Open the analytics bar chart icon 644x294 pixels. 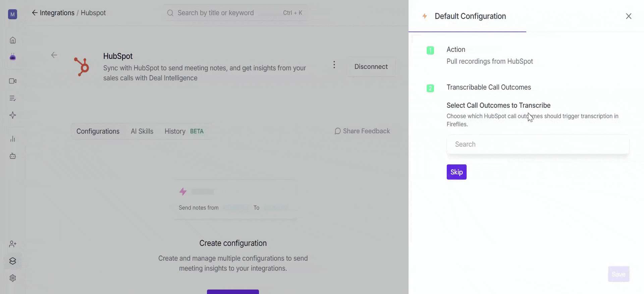(13, 139)
